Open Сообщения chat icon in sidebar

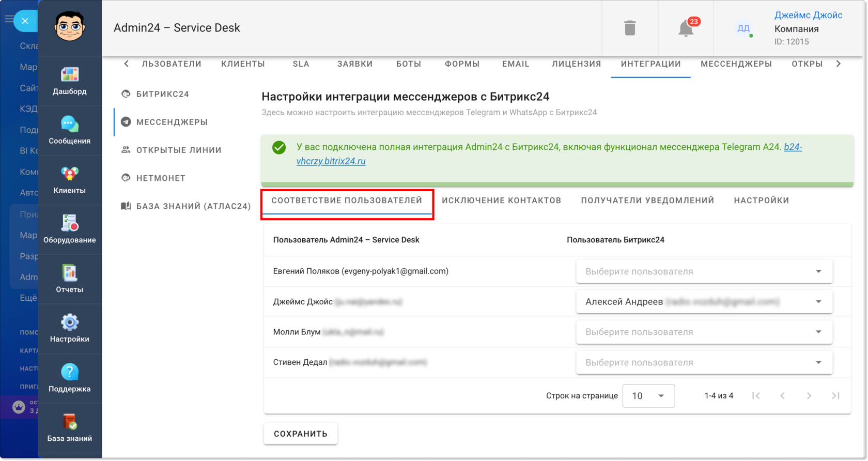tap(70, 124)
